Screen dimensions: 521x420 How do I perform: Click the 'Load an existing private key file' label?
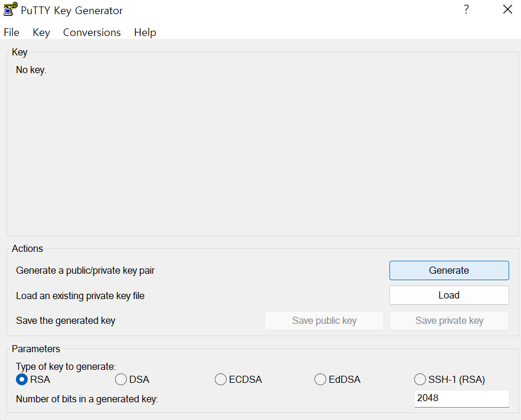point(80,296)
